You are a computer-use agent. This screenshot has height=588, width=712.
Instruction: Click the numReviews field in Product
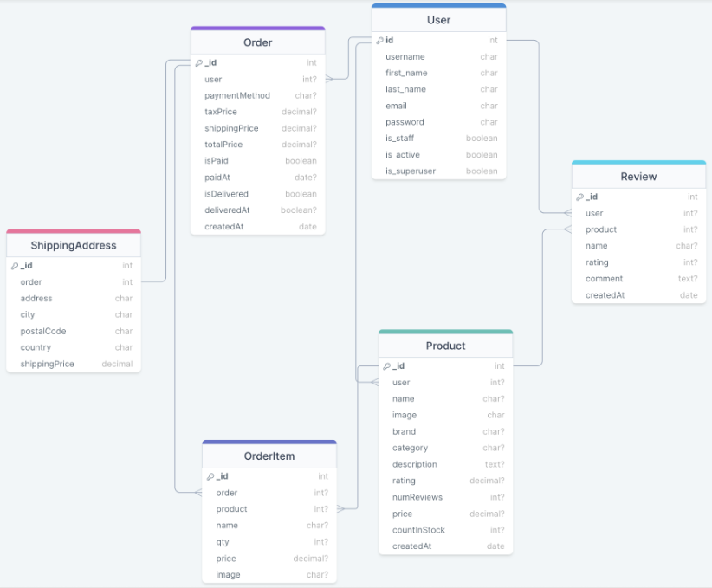[445, 497]
